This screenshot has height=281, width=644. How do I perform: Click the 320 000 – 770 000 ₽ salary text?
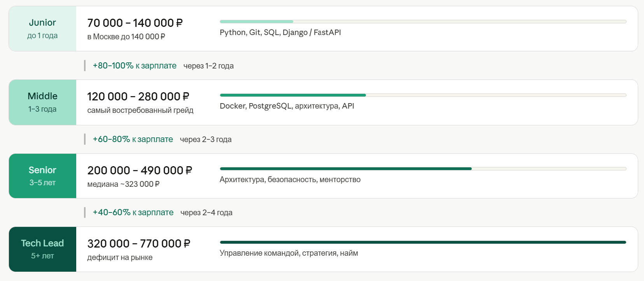click(139, 244)
